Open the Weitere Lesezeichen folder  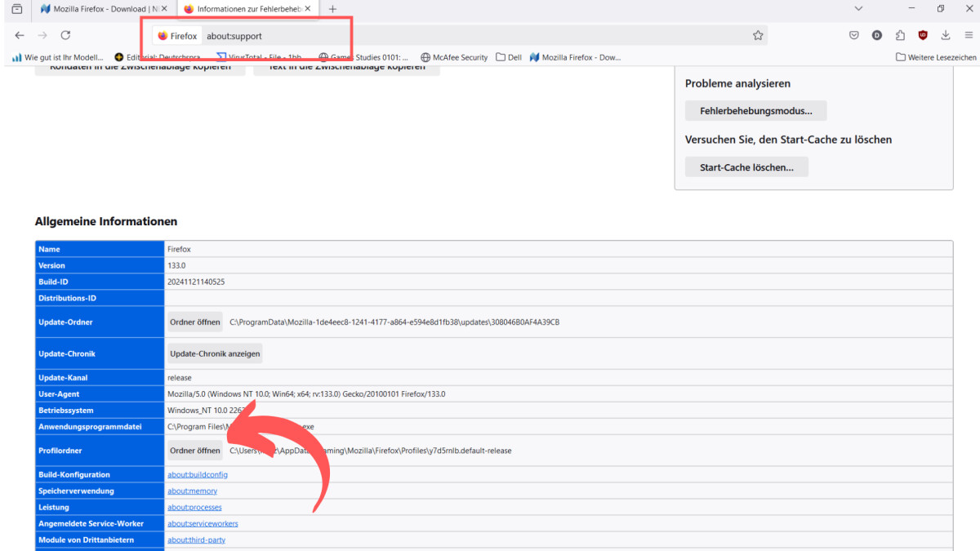936,57
